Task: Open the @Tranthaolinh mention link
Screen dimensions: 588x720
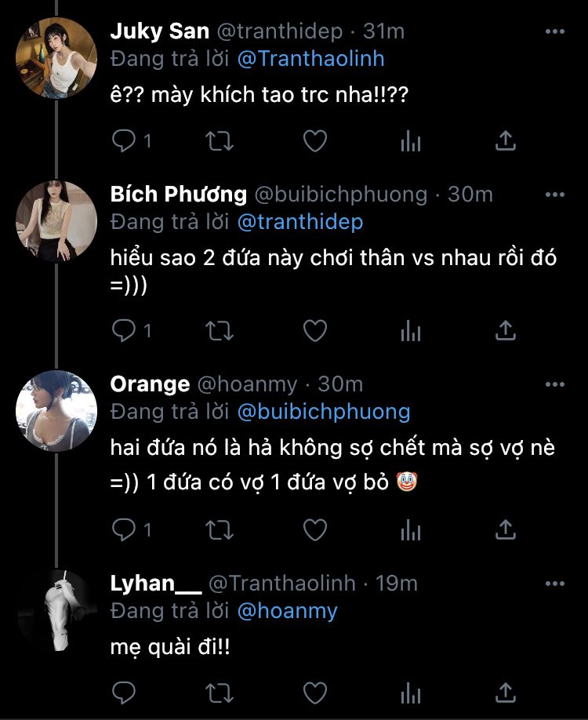Action: pyautogui.click(x=310, y=59)
